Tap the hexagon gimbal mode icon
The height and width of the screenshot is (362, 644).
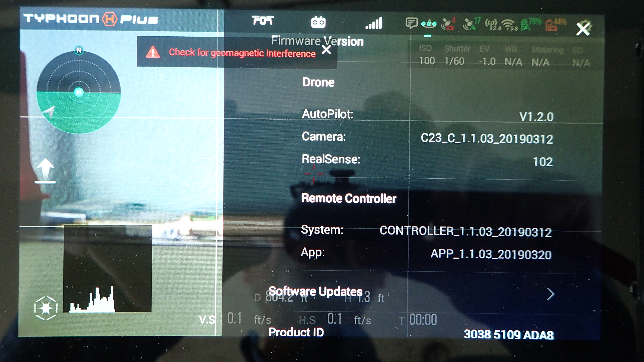[x=46, y=308]
